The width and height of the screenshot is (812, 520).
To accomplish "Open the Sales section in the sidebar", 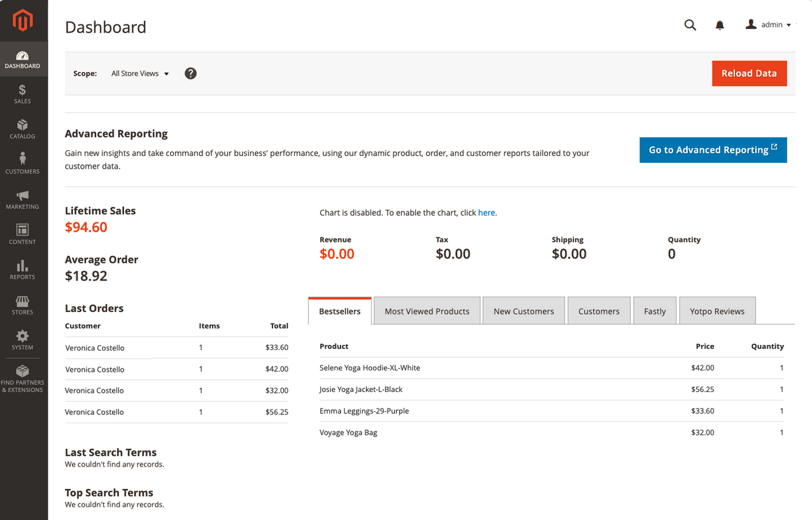I will [x=22, y=94].
